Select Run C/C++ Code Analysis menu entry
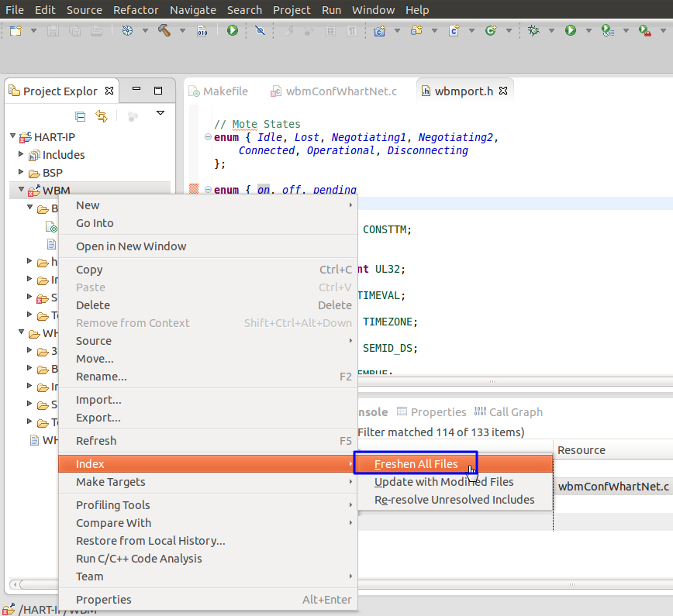The image size is (673, 616). [x=138, y=559]
